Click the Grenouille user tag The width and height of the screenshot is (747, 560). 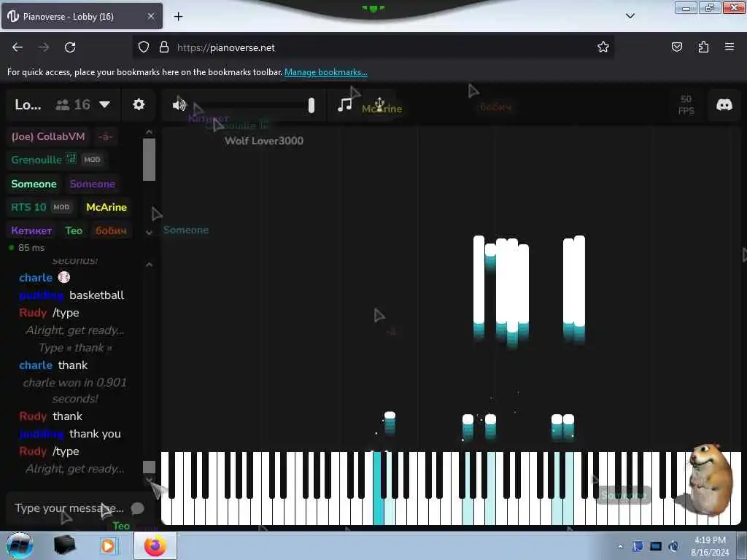[55, 160]
